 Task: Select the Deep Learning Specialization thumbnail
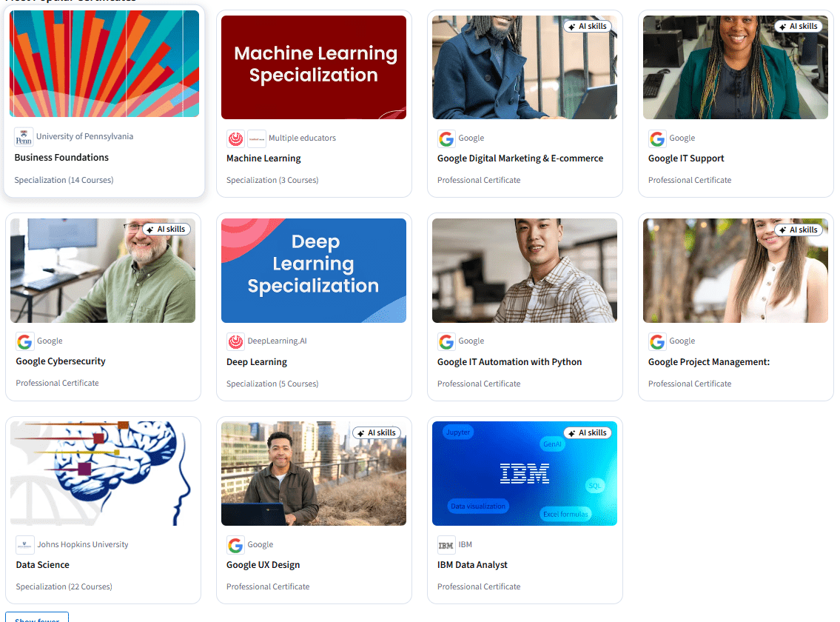(314, 270)
